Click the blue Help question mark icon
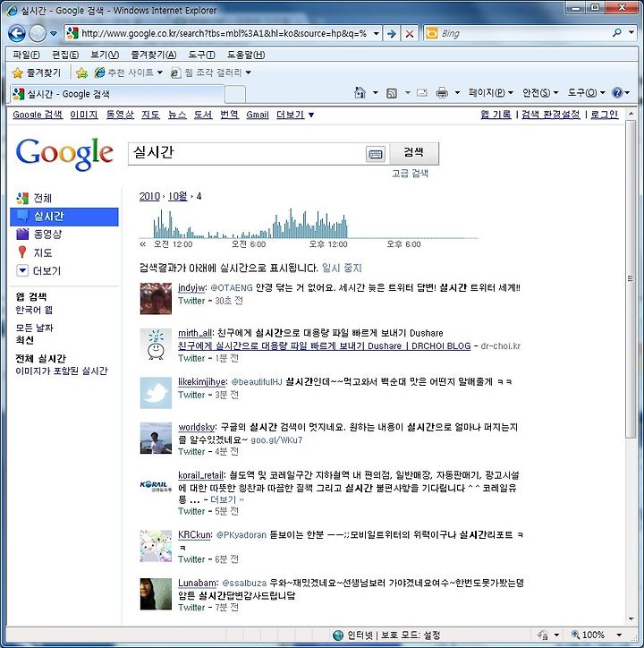644x648 pixels. (x=617, y=92)
